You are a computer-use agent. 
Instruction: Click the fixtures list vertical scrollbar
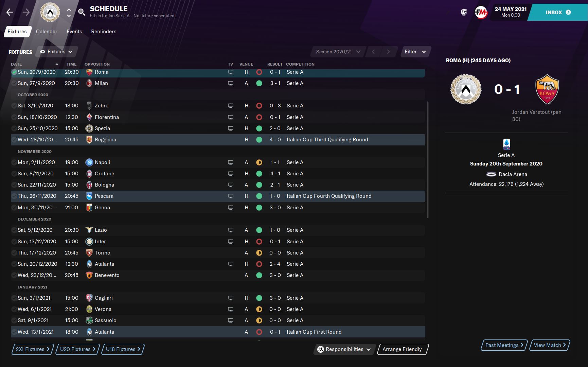click(x=427, y=160)
